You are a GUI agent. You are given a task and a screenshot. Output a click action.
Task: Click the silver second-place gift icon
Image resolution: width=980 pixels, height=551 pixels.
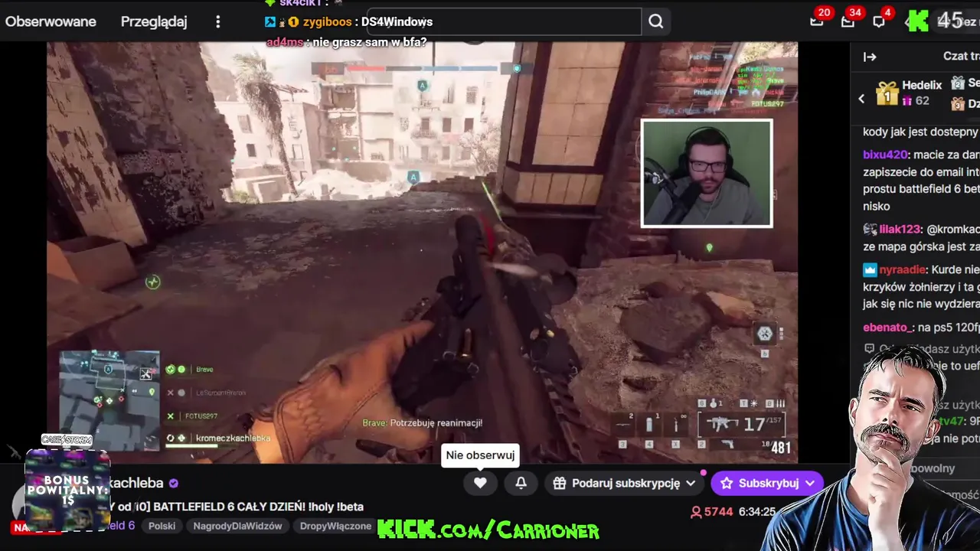click(x=958, y=83)
